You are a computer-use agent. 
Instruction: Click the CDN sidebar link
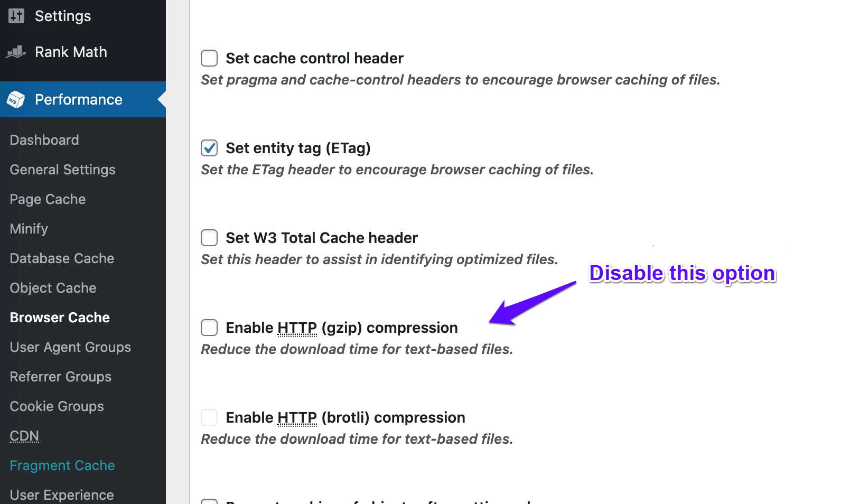[24, 436]
